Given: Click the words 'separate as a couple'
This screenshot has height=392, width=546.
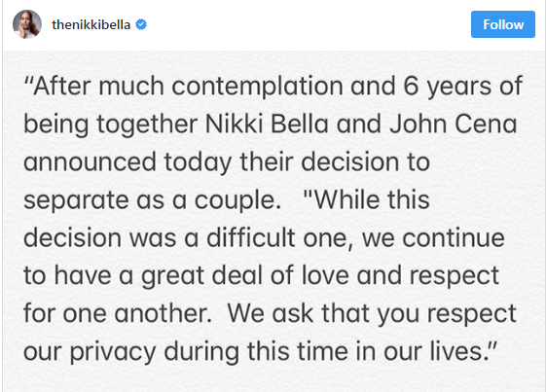Looking at the screenshot, I should 150,200.
